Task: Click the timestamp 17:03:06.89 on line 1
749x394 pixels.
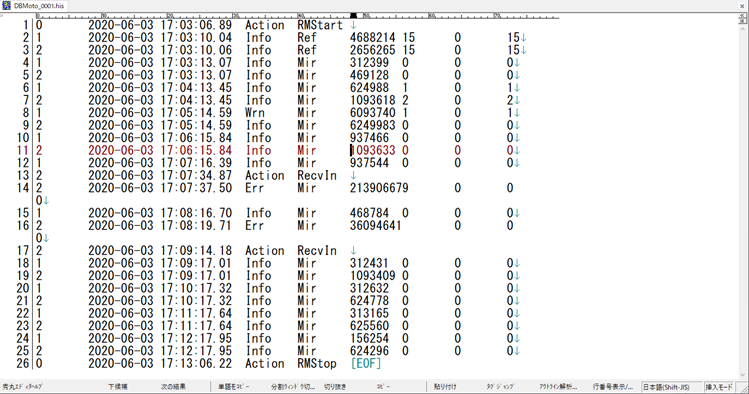Action: coord(196,25)
